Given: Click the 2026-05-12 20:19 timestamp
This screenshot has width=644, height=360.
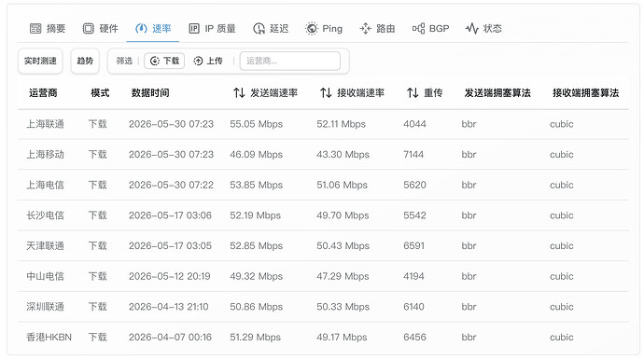Looking at the screenshot, I should coord(169,276).
